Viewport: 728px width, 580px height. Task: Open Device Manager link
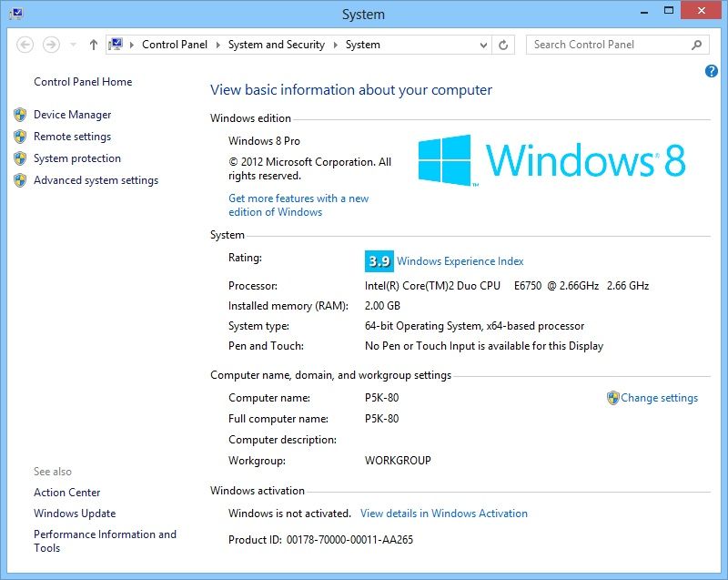coord(73,115)
